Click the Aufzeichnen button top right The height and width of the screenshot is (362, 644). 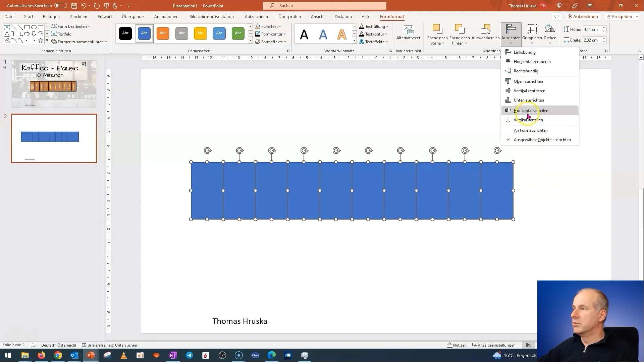pos(583,16)
